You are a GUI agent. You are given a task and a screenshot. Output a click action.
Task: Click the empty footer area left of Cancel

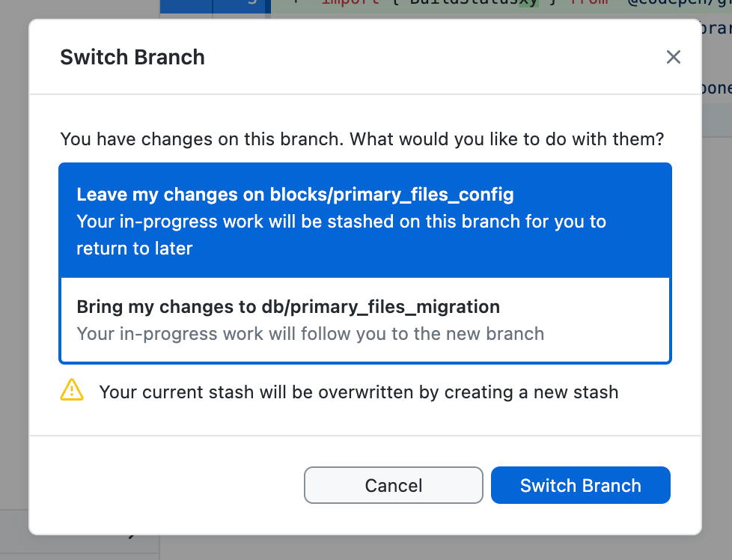tap(165, 485)
